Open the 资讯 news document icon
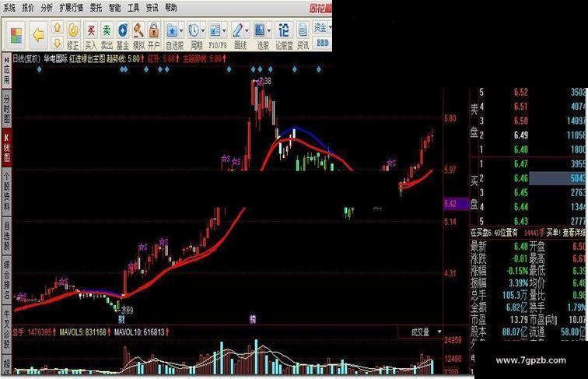 click(303, 36)
